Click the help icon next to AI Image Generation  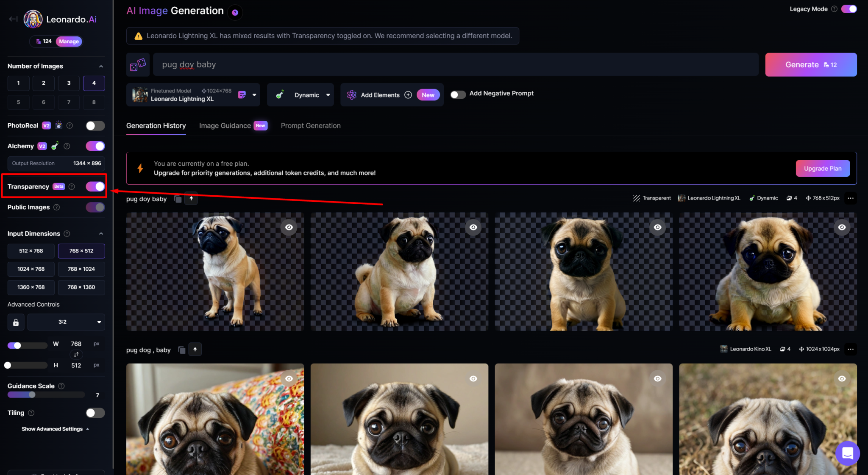(x=235, y=13)
